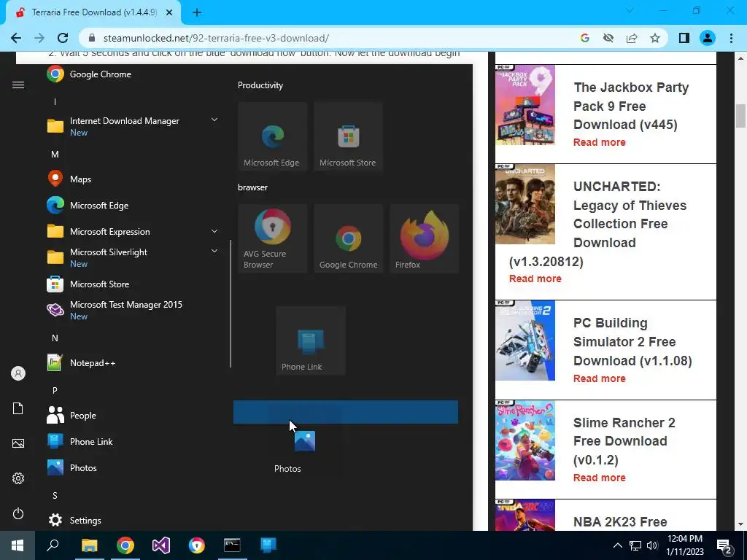Click the Microsoft Store tile under Productivity
The width and height of the screenshot is (747, 560).
point(348,136)
